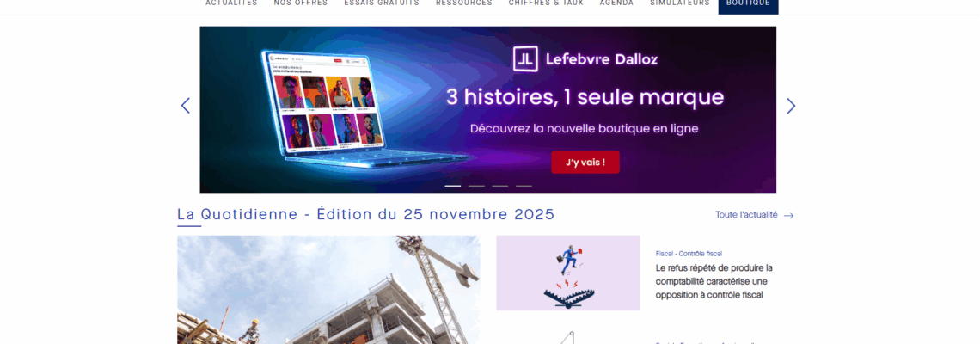Image resolution: width=980 pixels, height=344 pixels.
Task: Select third carousel indicator dash
Action: [x=500, y=186]
